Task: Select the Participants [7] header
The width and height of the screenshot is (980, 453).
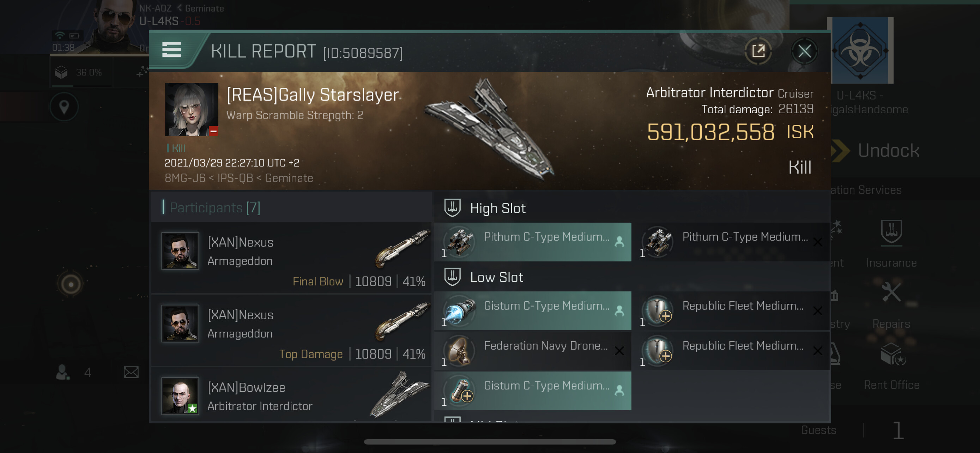Action: click(x=215, y=208)
